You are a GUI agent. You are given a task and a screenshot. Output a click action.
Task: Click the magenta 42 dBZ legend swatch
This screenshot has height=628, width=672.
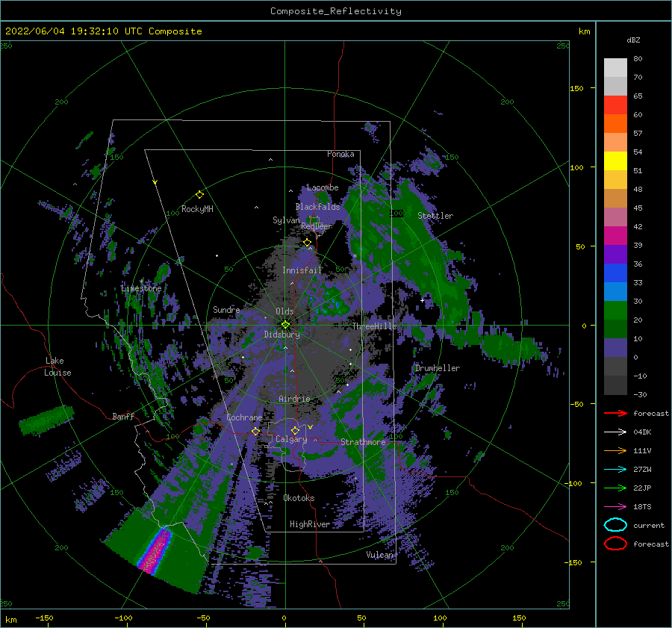pos(615,235)
